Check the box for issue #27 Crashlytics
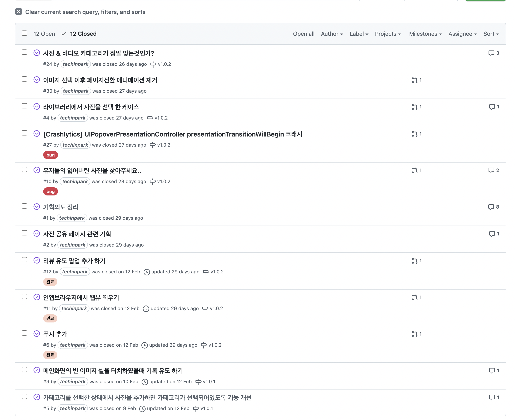Screen dimensions: 515x420 click(24, 133)
